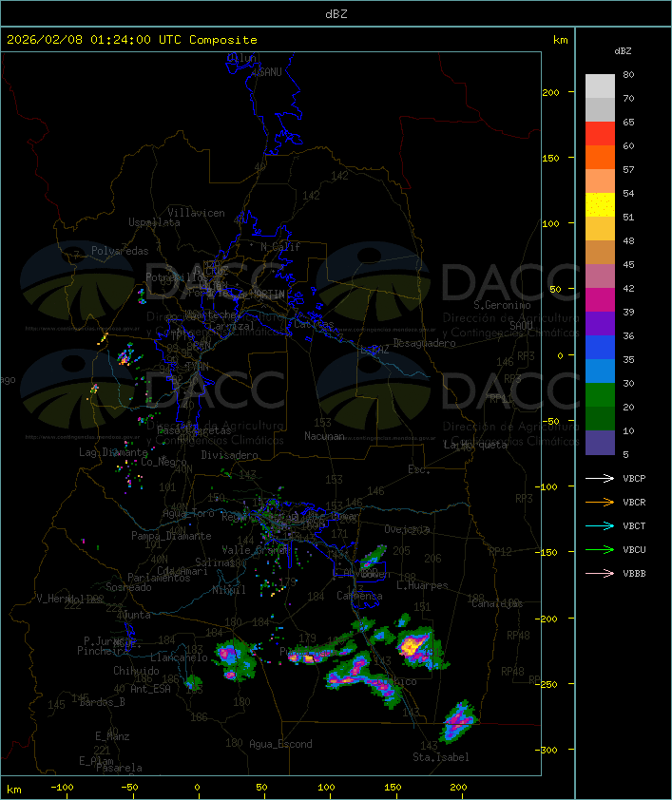Click the green 20-30 dBZ swatch
This screenshot has height=800, width=672.
600,395
